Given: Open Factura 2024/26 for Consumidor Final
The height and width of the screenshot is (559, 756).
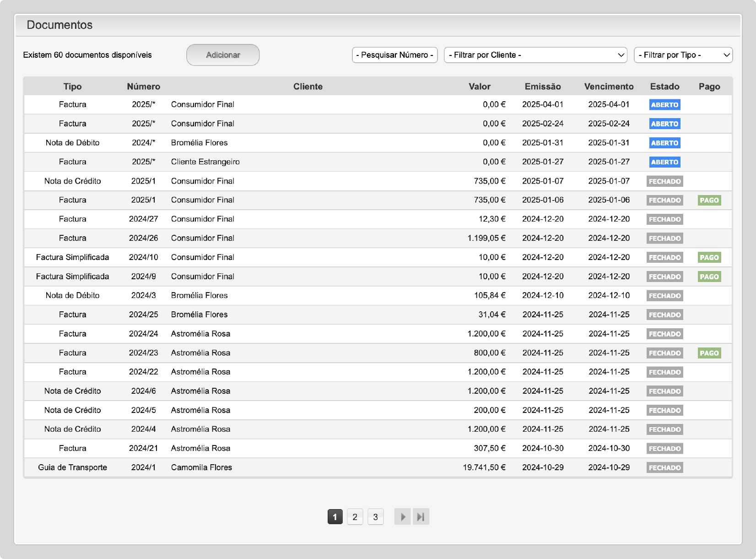Looking at the screenshot, I should pyautogui.click(x=143, y=238).
